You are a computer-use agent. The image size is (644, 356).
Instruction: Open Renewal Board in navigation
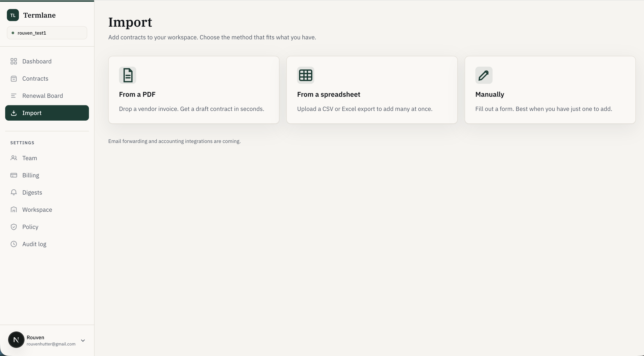pos(43,96)
